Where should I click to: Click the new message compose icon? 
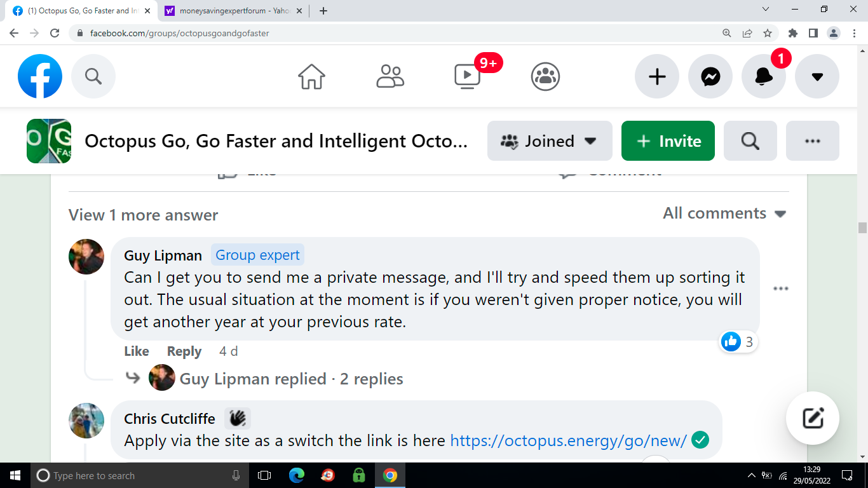(x=813, y=418)
